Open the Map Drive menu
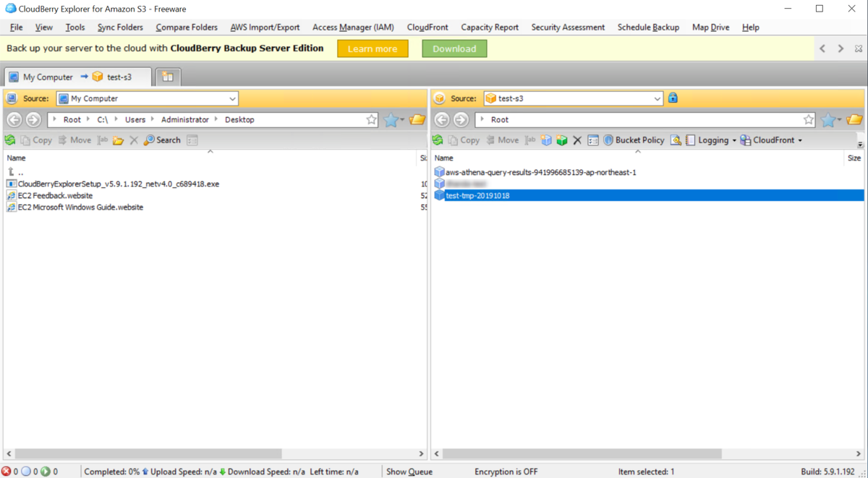The width and height of the screenshot is (868, 478). pyautogui.click(x=710, y=27)
